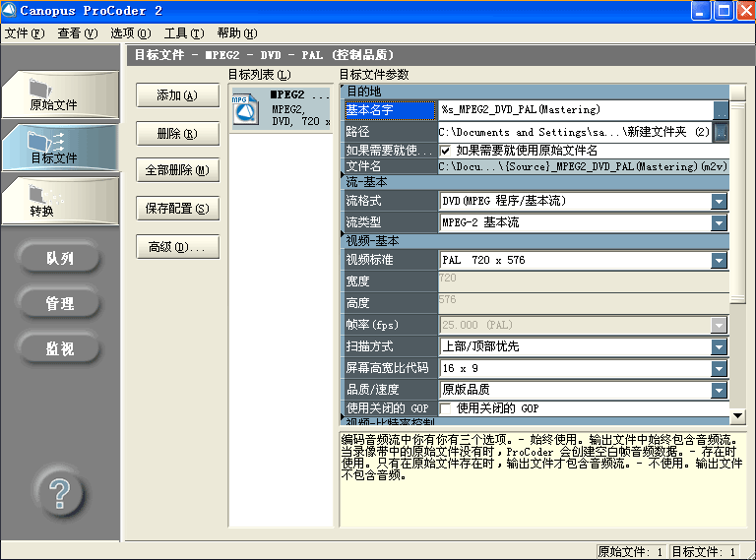The width and height of the screenshot is (756, 560).
Task: Collapse the 目的地 destination section
Action: pyautogui.click(x=343, y=88)
